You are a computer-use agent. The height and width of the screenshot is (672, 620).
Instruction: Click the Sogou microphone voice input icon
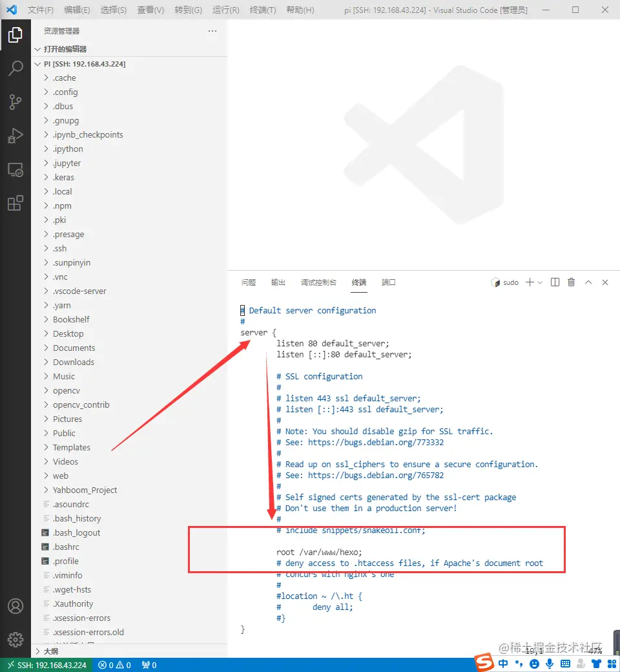tap(550, 664)
